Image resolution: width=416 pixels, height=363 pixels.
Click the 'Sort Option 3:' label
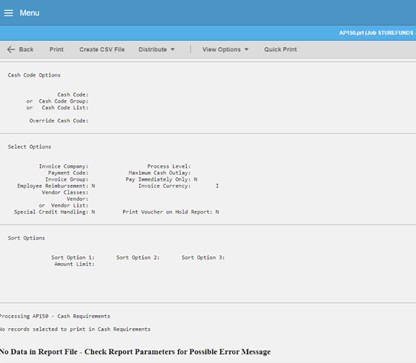pos(203,257)
